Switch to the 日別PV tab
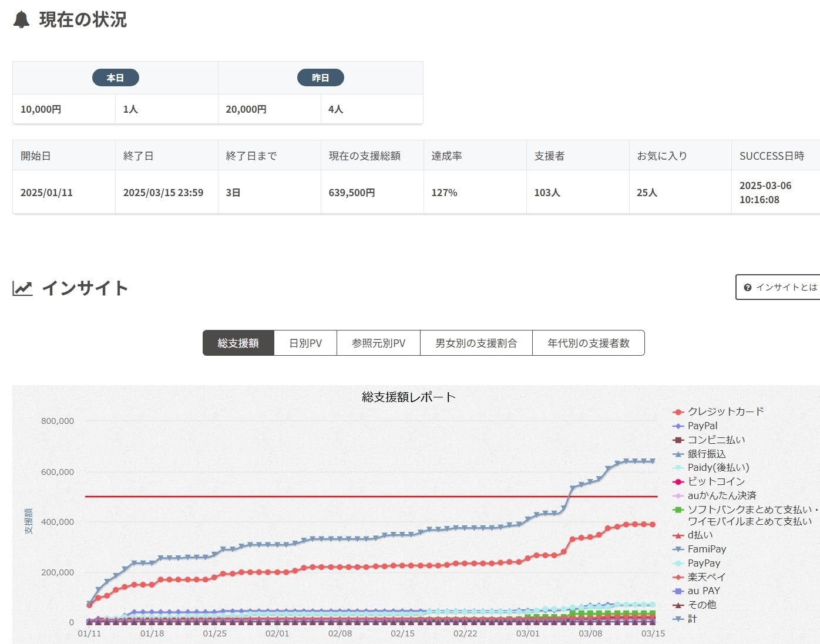This screenshot has width=820, height=644. click(305, 343)
